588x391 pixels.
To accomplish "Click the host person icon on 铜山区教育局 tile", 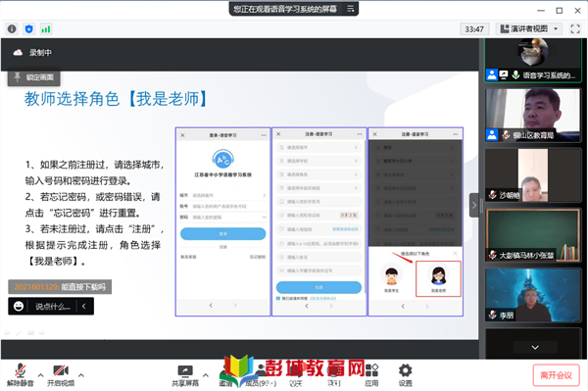I will click(492, 135).
